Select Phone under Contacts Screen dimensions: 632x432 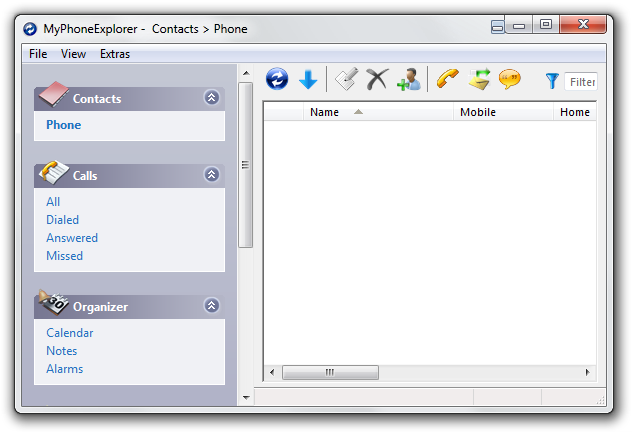point(64,125)
